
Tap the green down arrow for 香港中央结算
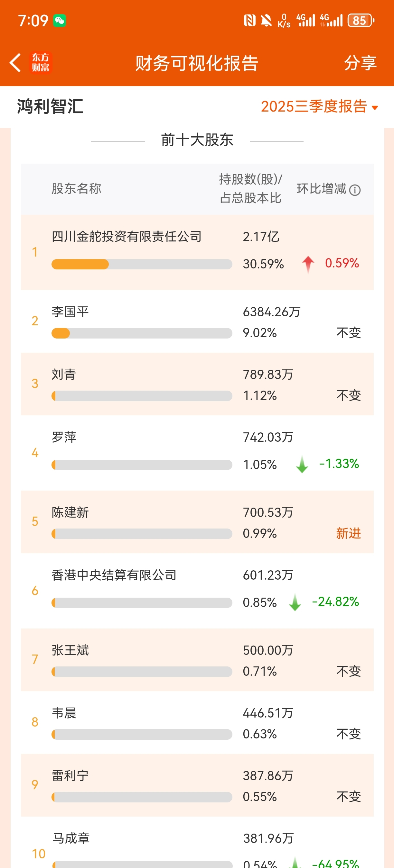pos(295,602)
